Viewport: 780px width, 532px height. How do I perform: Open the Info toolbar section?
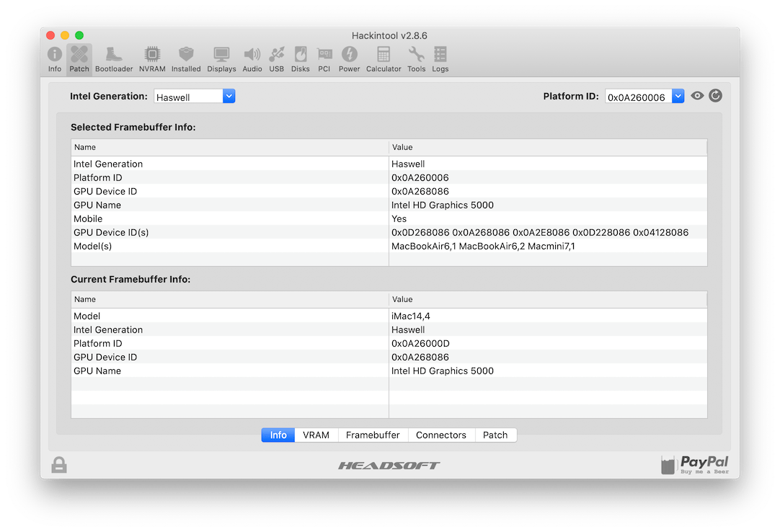coord(55,59)
